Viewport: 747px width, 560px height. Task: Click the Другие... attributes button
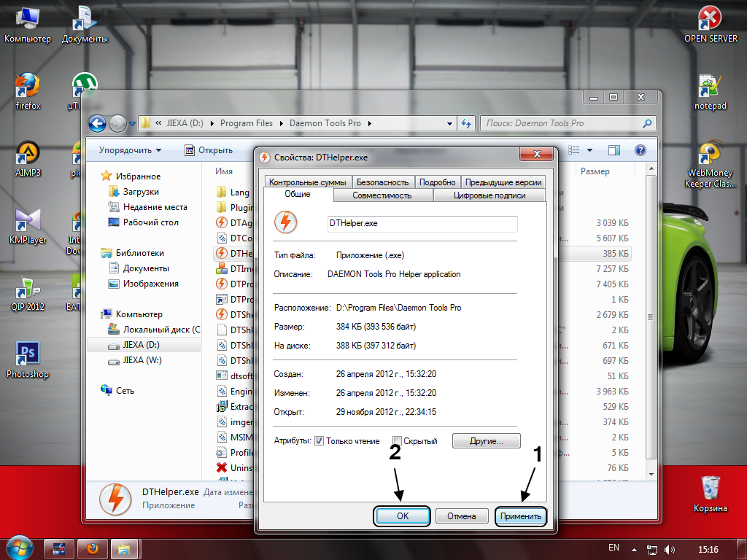click(x=487, y=441)
